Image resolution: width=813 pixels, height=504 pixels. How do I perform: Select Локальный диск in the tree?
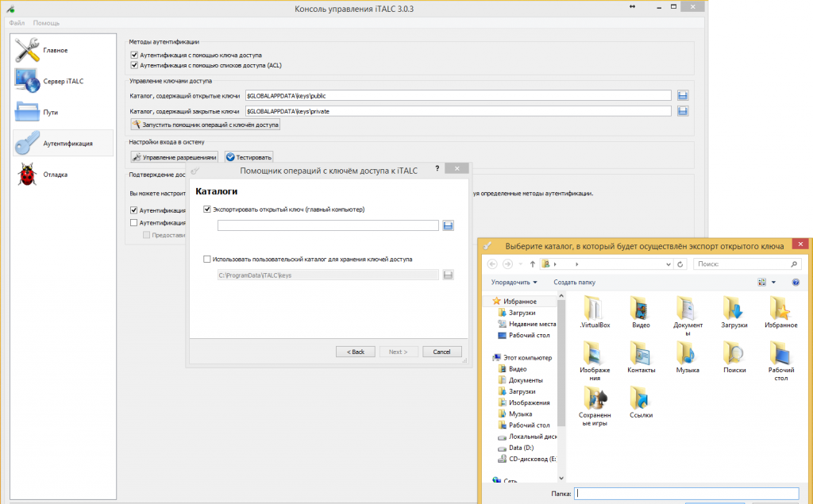coord(527,437)
